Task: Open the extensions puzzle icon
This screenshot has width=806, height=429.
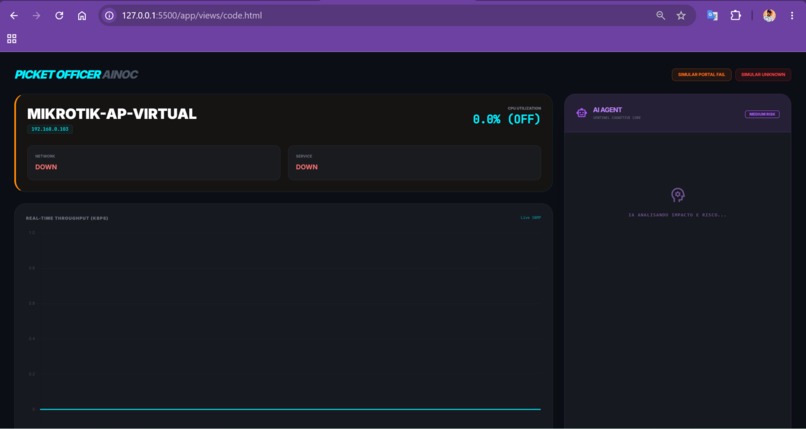Action: [x=736, y=15]
